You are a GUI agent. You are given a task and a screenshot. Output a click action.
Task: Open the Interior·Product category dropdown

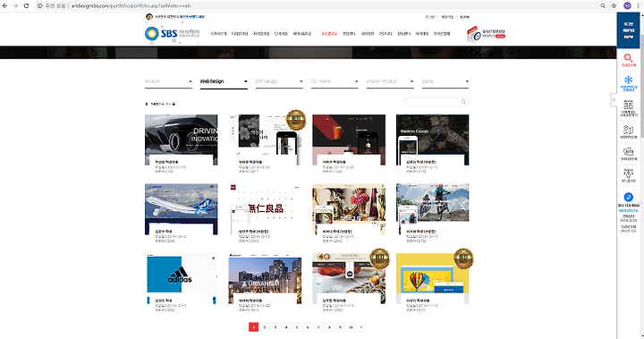pyautogui.click(x=390, y=81)
